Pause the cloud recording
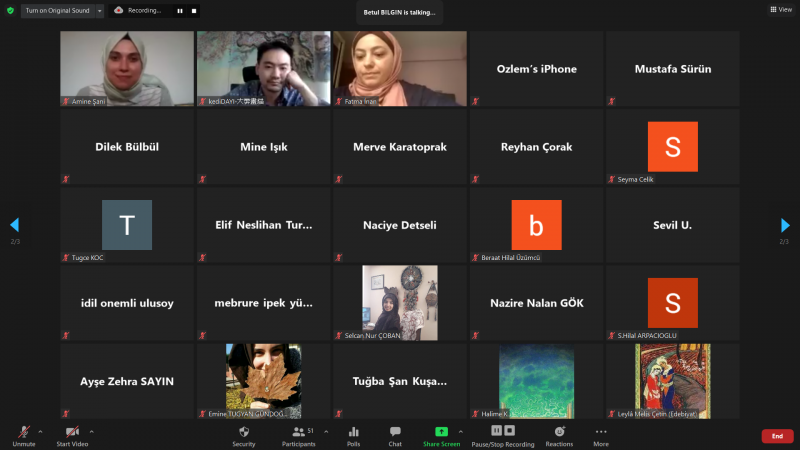The width and height of the screenshot is (800, 450). click(x=180, y=11)
